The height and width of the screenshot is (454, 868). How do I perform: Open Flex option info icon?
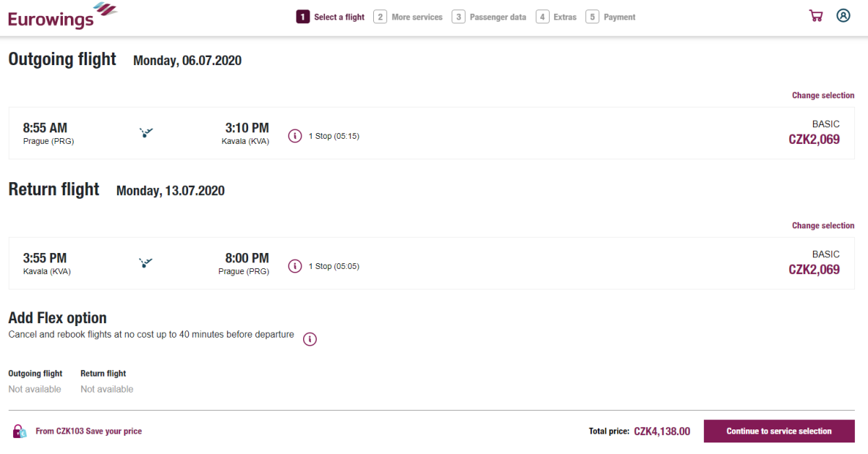click(x=310, y=339)
